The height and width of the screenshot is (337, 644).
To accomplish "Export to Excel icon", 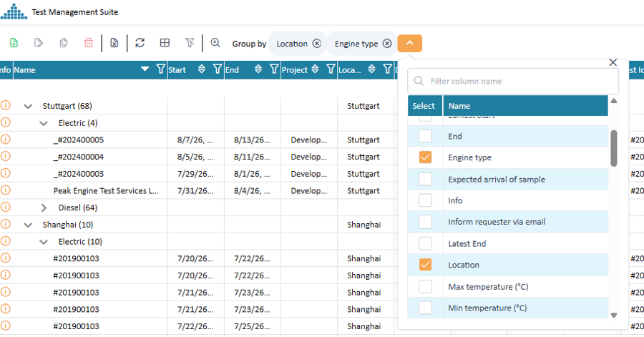I will click(x=114, y=43).
